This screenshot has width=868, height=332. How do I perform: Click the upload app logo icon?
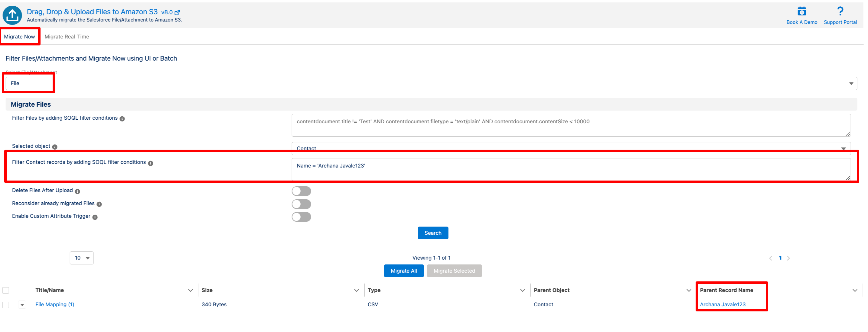pos(12,15)
